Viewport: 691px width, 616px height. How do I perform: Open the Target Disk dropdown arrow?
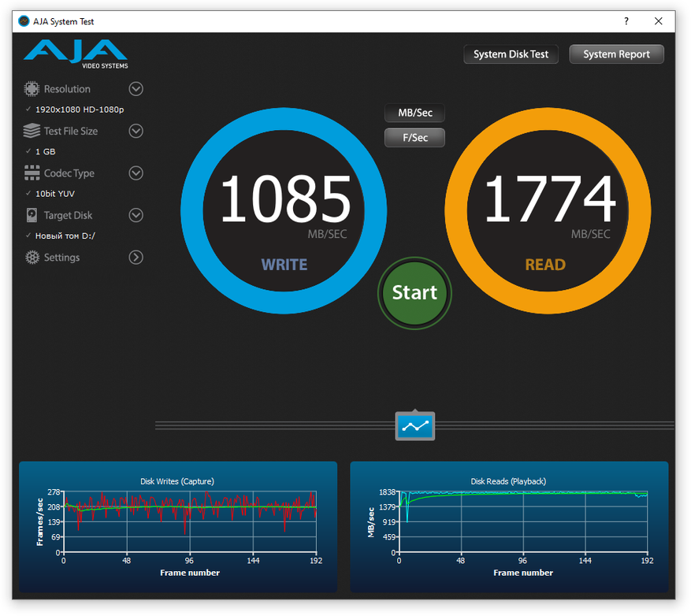point(136,215)
